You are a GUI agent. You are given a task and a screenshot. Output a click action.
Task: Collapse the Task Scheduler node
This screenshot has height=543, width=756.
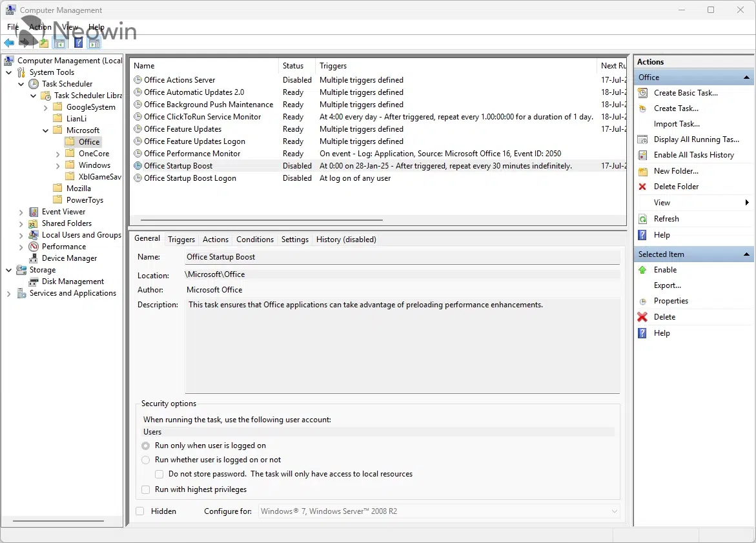[21, 84]
